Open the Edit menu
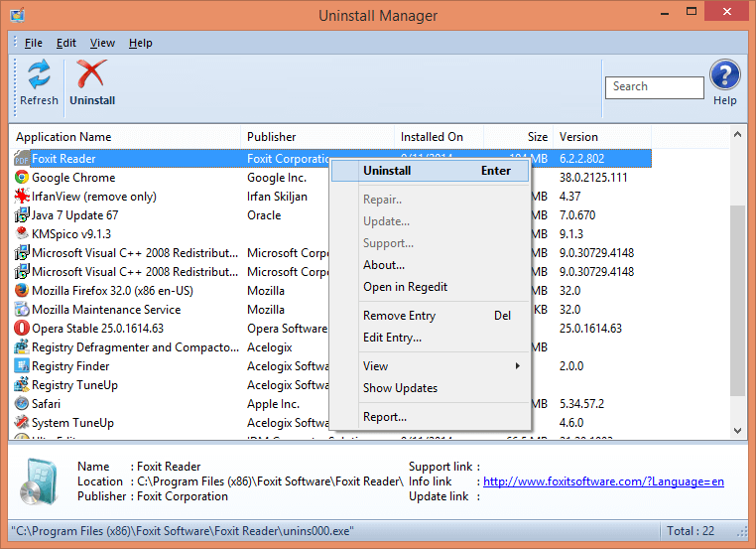 tap(66, 43)
